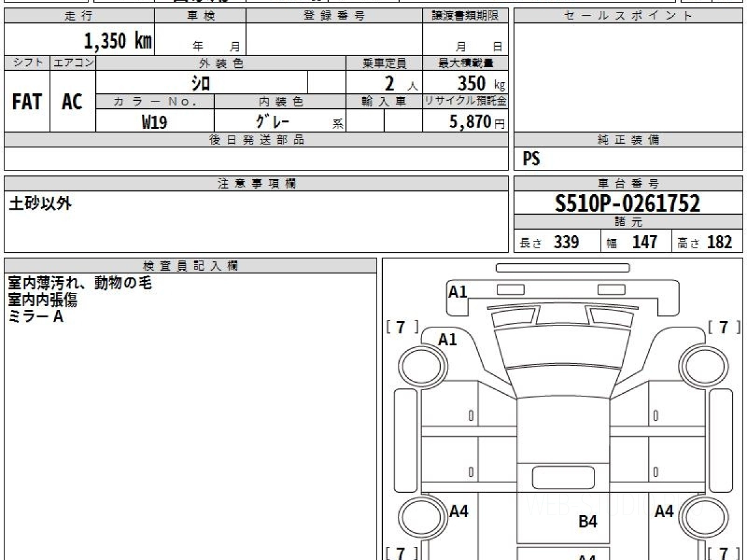Click the 後日発送部品 header
Viewport: 747px width, 560px height.
256,140
